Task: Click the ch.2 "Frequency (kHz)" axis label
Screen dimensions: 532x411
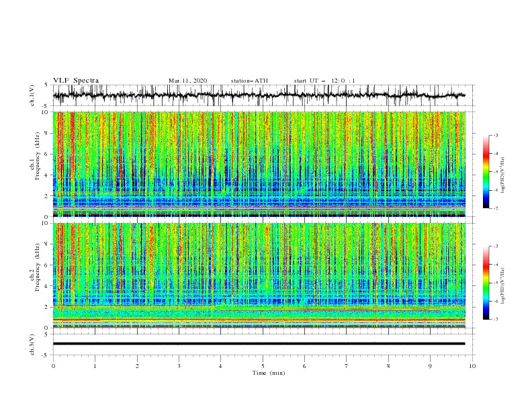Action: [37, 267]
